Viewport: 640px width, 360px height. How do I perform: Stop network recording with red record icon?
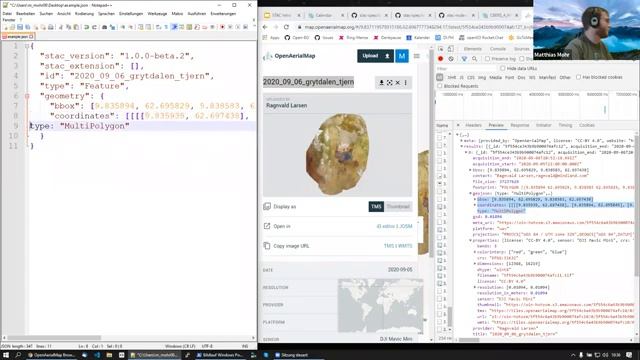coord(440,59)
